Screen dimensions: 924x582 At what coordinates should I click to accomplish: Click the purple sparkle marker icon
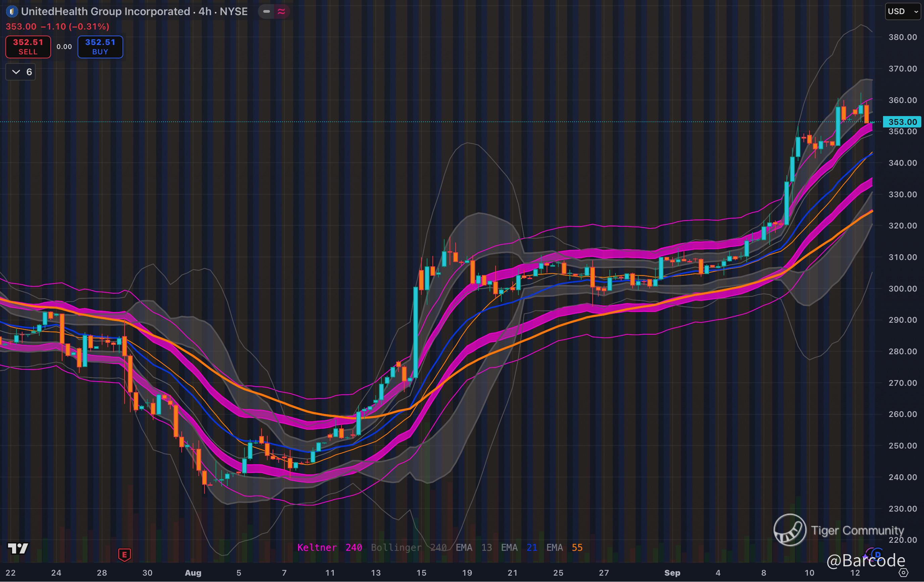866,555
